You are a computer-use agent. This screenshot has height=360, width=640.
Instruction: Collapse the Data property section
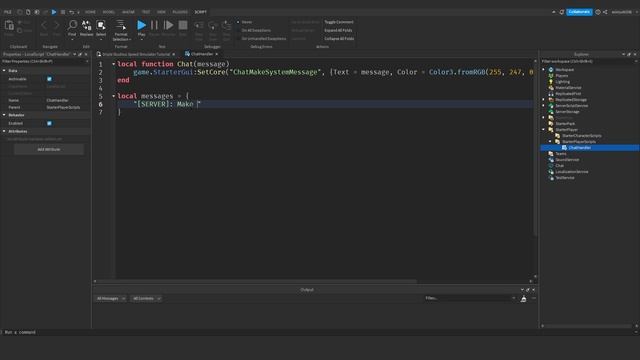(4, 71)
